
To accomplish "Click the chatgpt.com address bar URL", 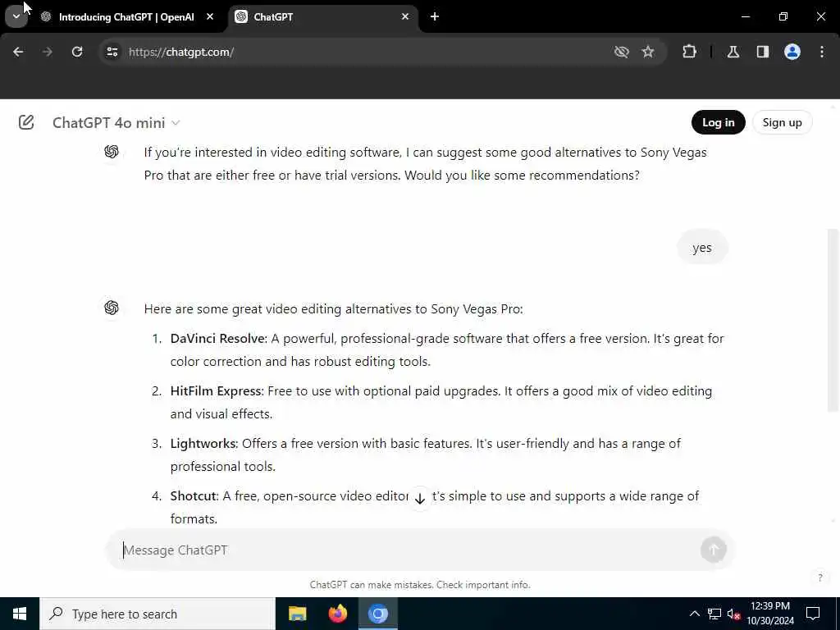I will click(181, 52).
